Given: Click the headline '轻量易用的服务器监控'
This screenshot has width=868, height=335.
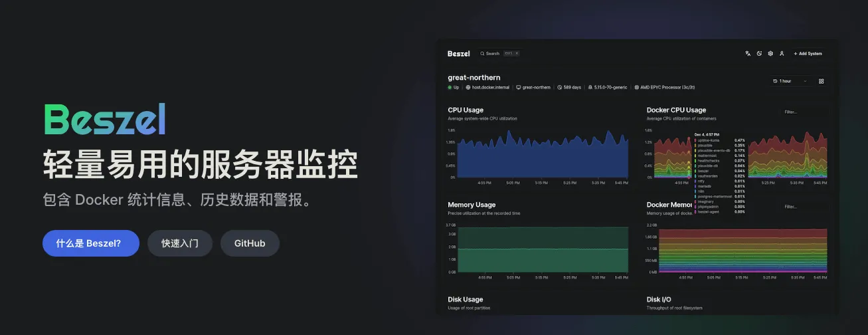Looking at the screenshot, I should tap(201, 164).
